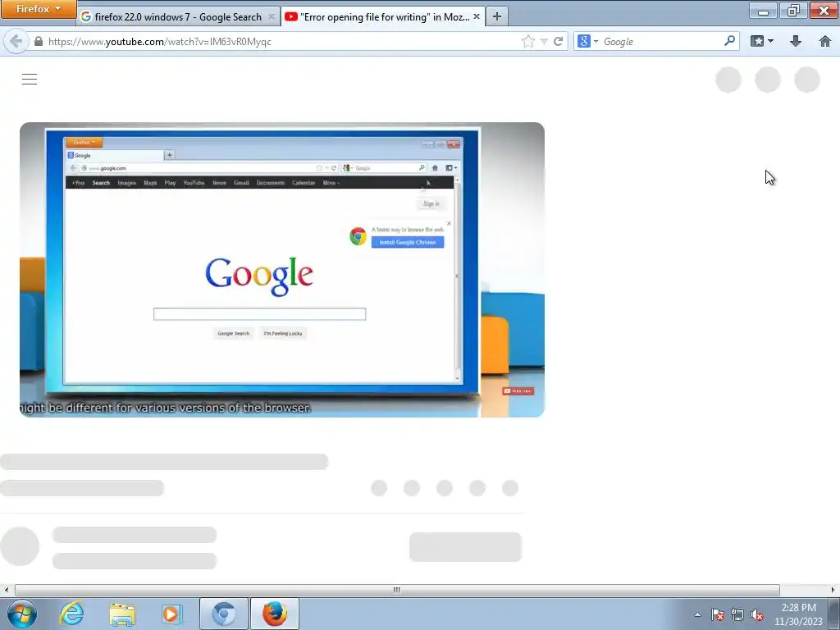
Task: Expand the Bookmarks button dropdown arrow
Action: coord(770,41)
